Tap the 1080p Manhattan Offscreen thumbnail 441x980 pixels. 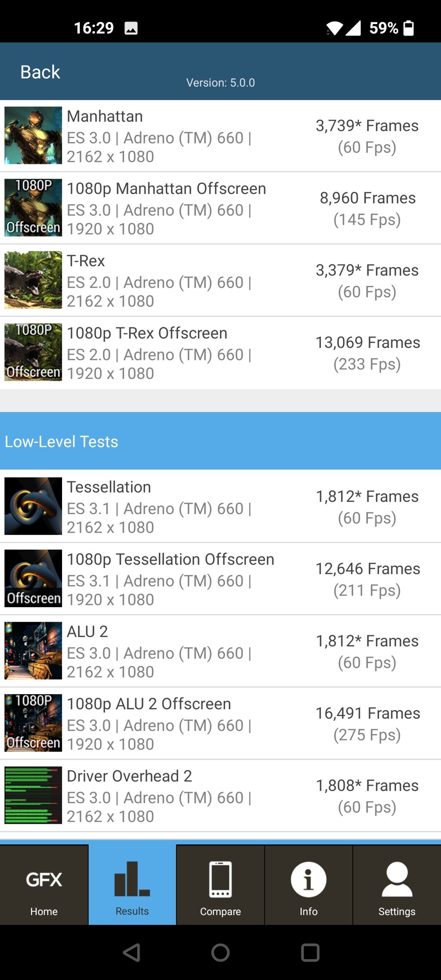pyautogui.click(x=33, y=208)
